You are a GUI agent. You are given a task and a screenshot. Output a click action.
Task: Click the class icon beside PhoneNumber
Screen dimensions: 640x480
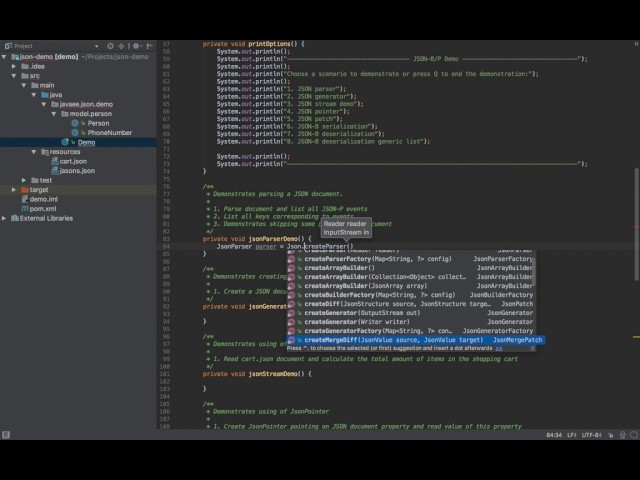pos(75,133)
